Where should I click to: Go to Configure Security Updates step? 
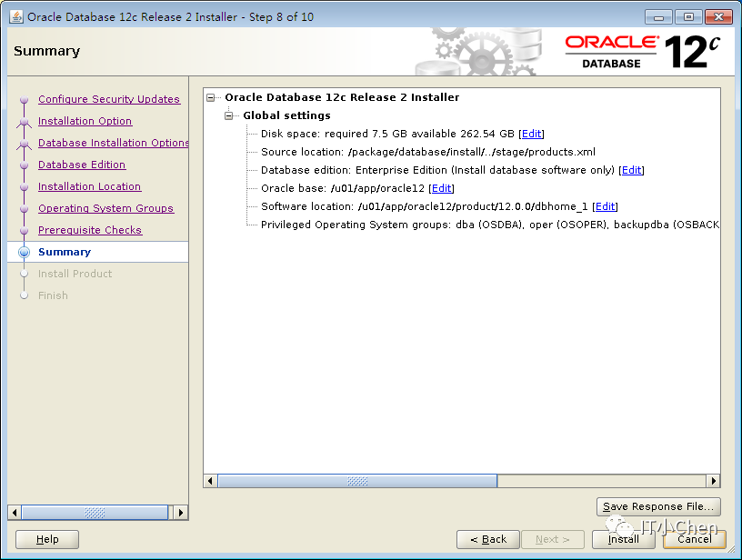(x=109, y=99)
